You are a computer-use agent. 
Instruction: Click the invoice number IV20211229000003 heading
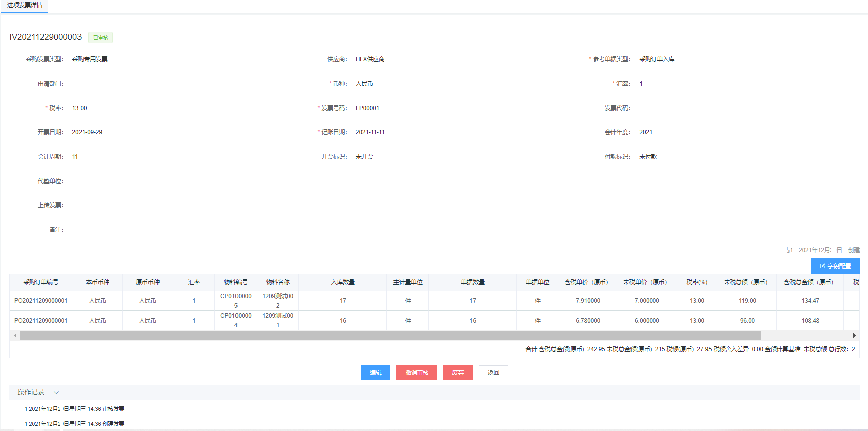click(45, 37)
